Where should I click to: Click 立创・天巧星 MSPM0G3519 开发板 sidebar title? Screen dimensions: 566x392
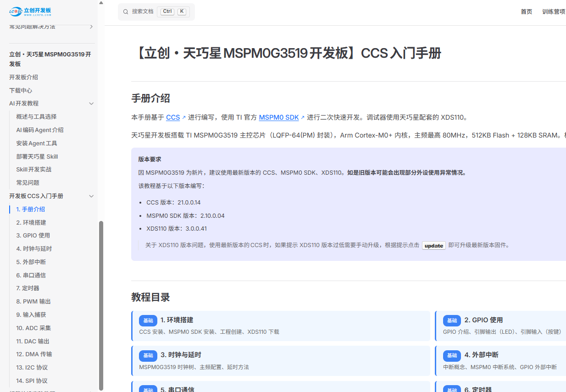(x=50, y=59)
